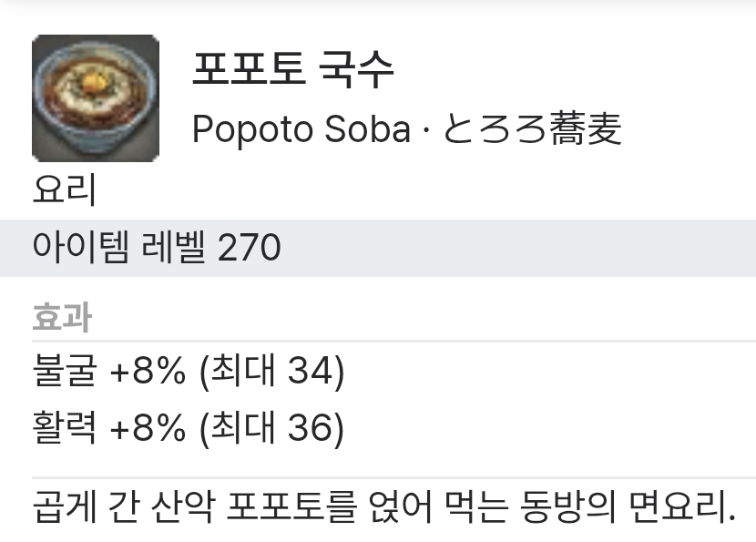Click the item level number 270
This screenshot has width=756, height=542.
point(249,247)
